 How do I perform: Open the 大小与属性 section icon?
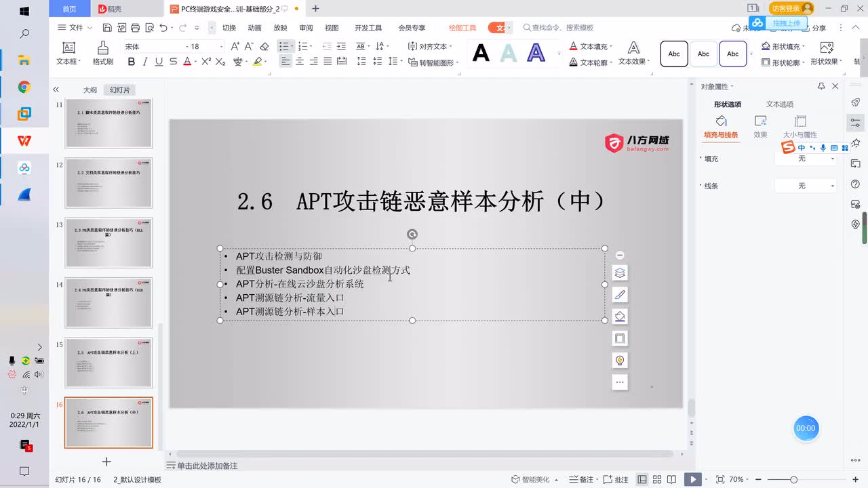pyautogui.click(x=800, y=126)
